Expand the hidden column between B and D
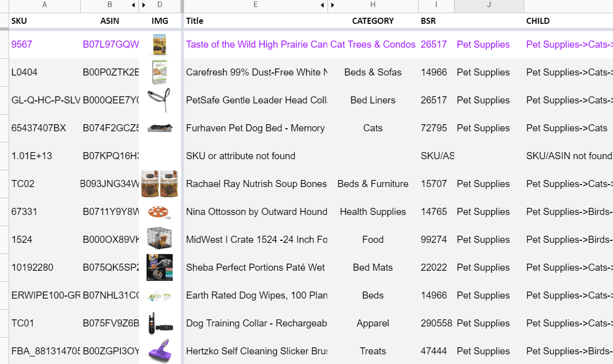 [143, 5]
